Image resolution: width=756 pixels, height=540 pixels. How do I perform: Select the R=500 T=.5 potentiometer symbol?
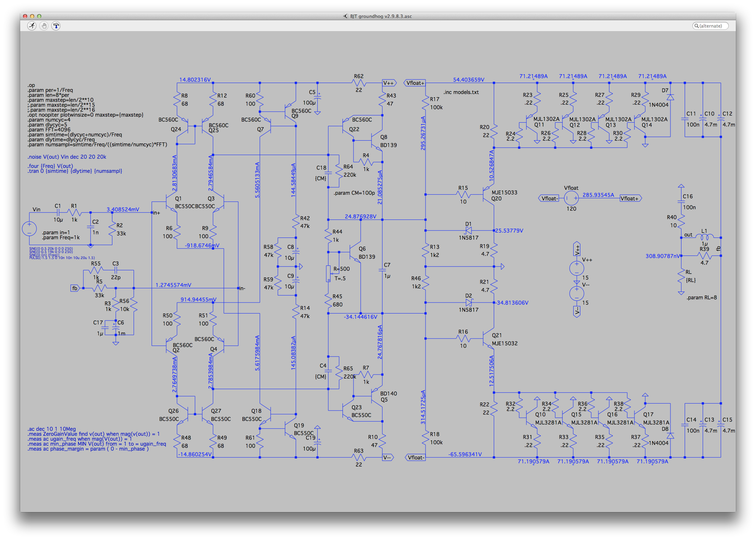point(329,274)
